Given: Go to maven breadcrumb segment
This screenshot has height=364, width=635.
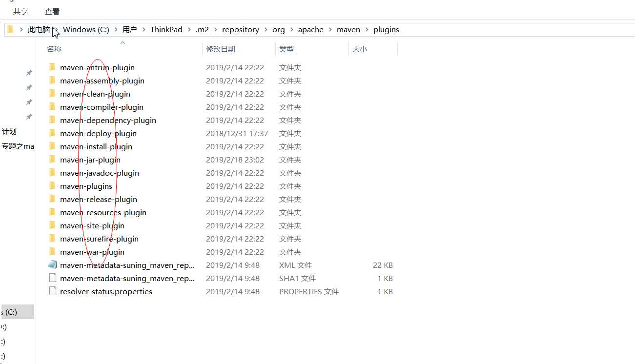Looking at the screenshot, I should (x=348, y=30).
